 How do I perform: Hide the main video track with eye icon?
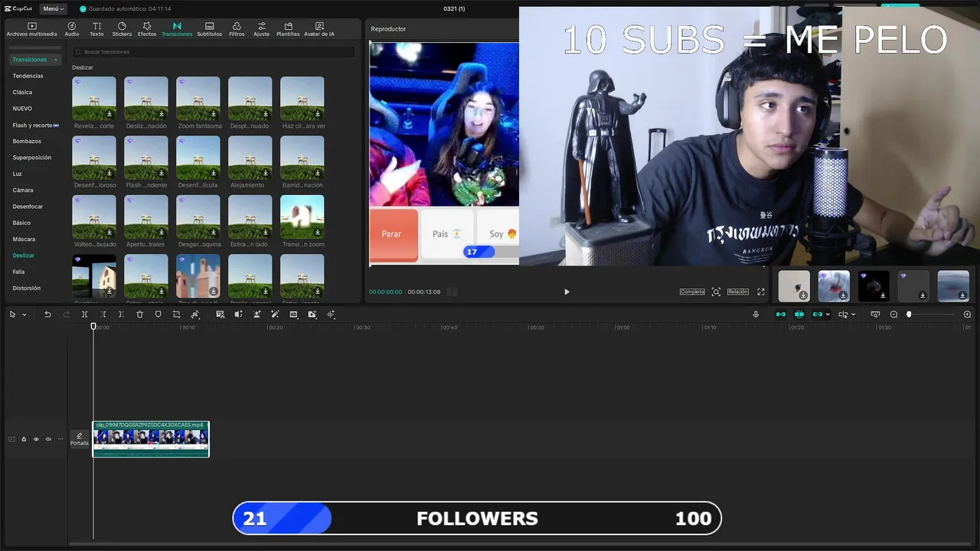tap(36, 439)
